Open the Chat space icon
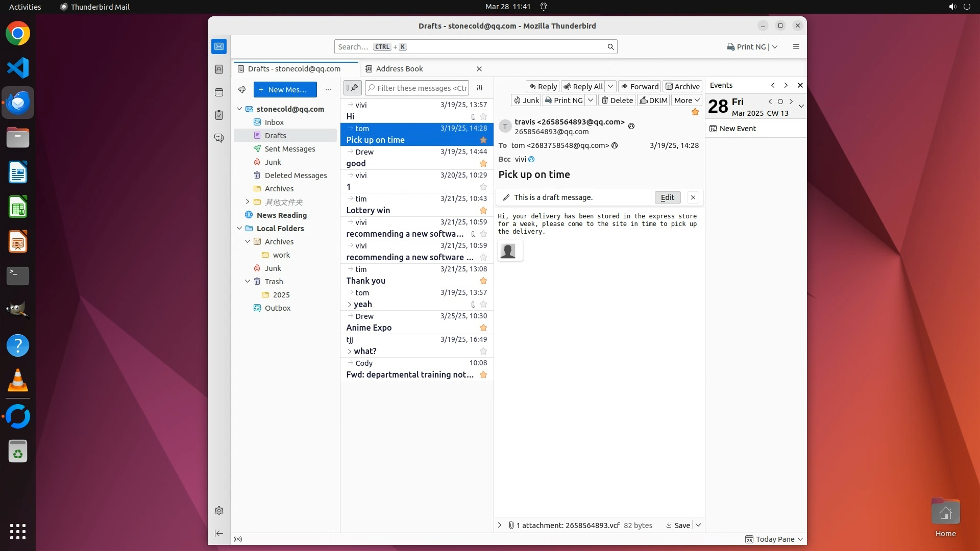 pyautogui.click(x=219, y=138)
